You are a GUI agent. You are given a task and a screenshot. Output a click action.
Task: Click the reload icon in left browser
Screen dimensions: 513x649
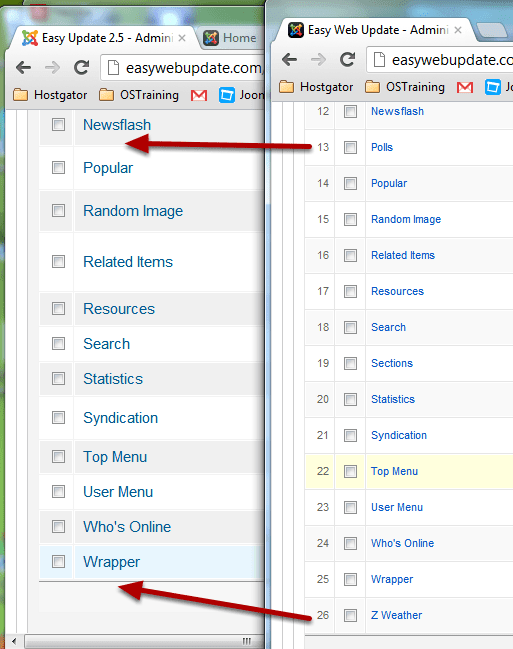[82, 67]
